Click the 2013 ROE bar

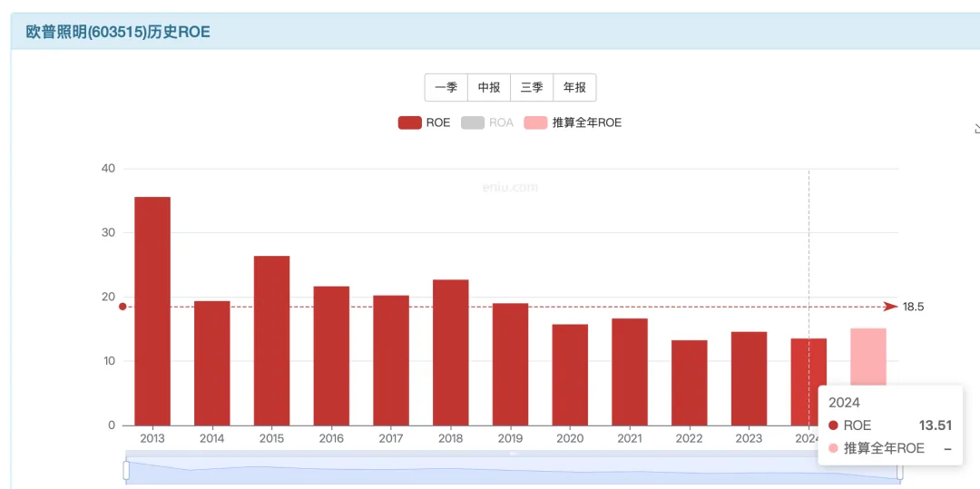(x=152, y=311)
